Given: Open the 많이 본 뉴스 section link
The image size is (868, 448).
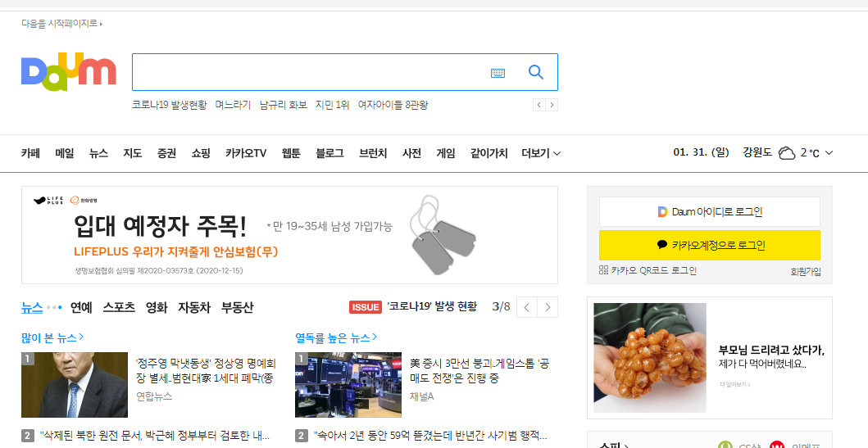Looking at the screenshot, I should [52, 337].
